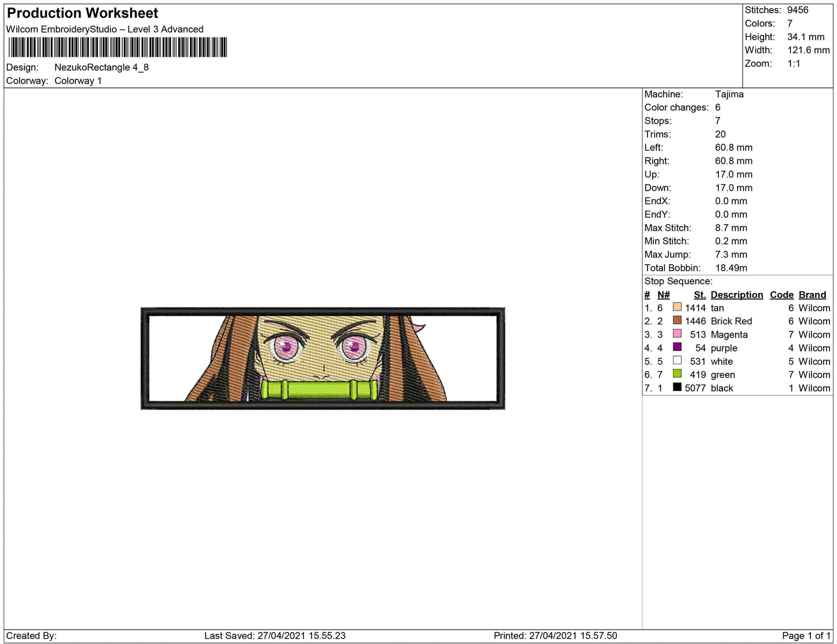Select the Min Stitch value "0.2 mm"
The height and width of the screenshot is (644, 837).
point(731,241)
